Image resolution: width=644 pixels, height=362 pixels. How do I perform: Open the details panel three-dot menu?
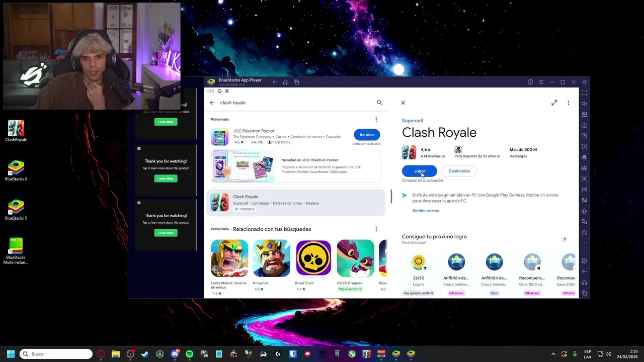[x=568, y=103]
